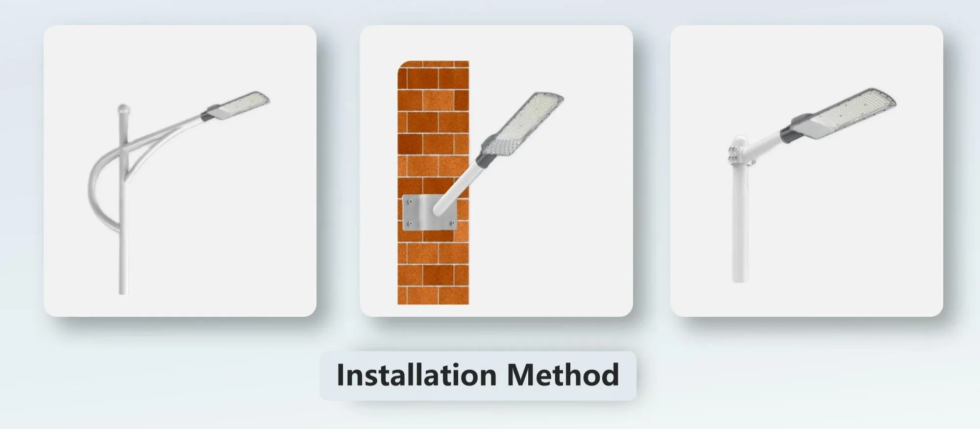Select the straight pole-top installation card
This screenshot has width=980, height=429.
coord(807,171)
